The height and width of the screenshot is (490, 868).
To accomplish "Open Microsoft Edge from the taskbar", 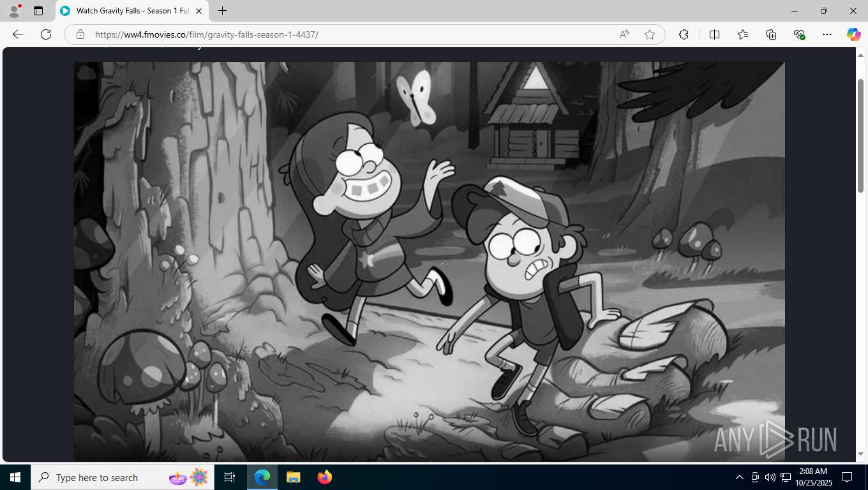I will pos(262,477).
